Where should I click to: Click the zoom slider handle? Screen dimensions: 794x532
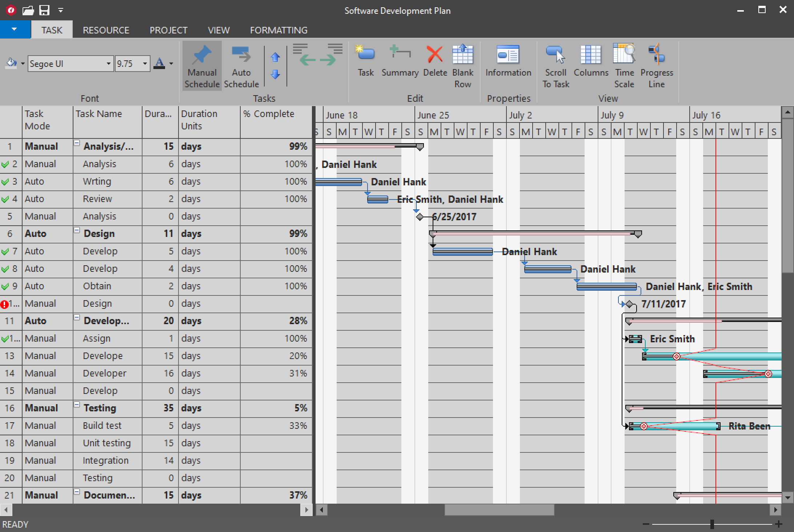[x=712, y=524]
